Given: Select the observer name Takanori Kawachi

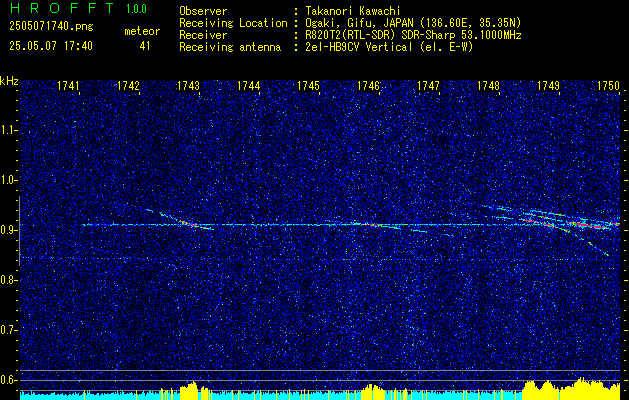Looking at the screenshot, I should point(353,11).
